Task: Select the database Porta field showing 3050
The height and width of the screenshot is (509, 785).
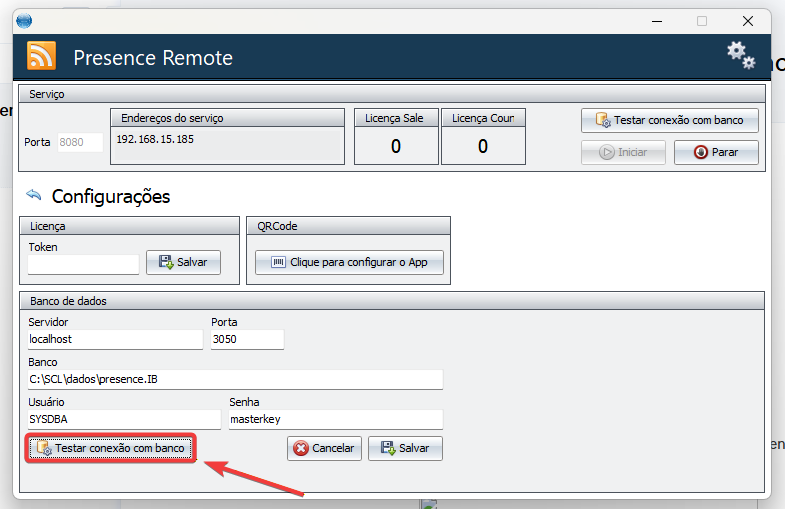Action: 247,340
